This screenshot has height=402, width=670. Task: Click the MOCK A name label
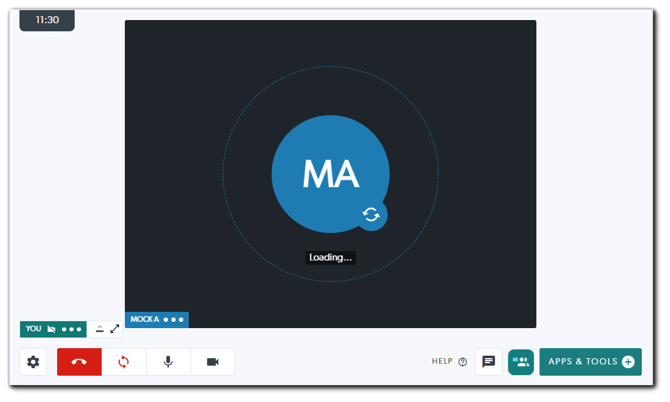[145, 320]
